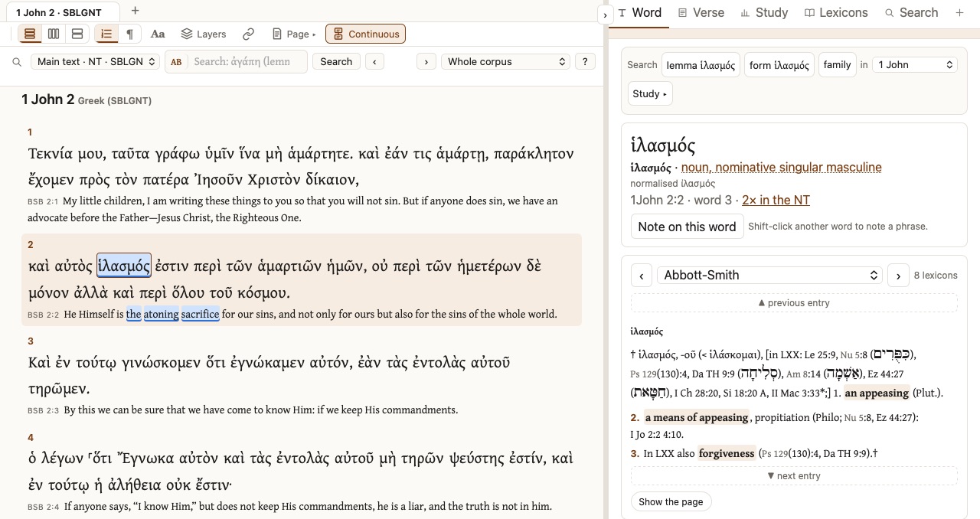This screenshot has height=519, width=980.
Task: Open the Whole corpus scope dropdown
Action: click(x=506, y=61)
